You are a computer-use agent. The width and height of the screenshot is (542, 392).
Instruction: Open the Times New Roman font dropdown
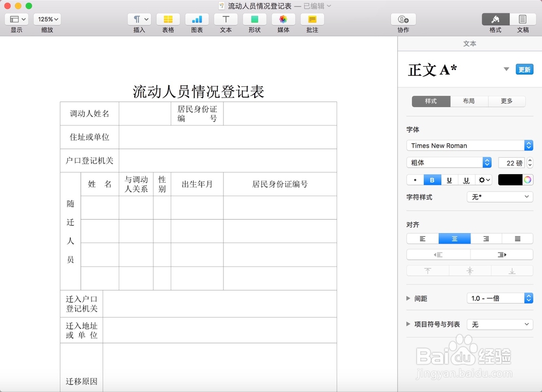point(469,145)
